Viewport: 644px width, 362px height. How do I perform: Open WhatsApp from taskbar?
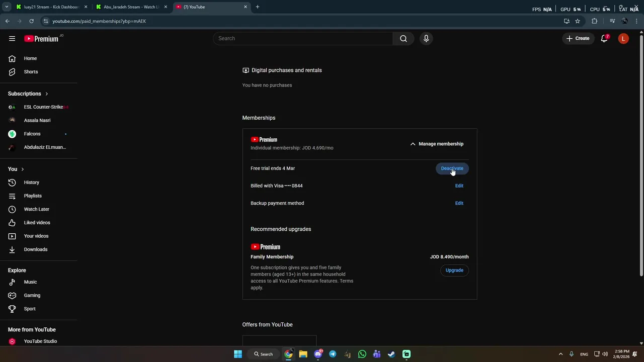(x=362, y=354)
